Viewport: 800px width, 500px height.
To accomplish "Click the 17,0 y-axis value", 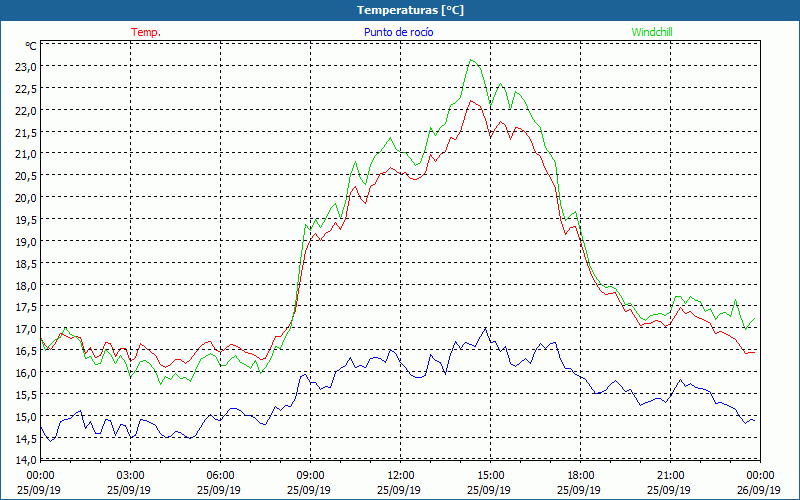I will (x=27, y=329).
